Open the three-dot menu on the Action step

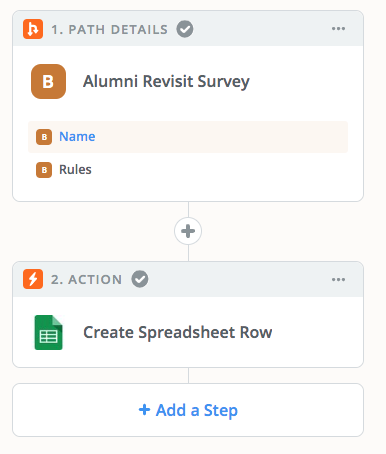[338, 279]
